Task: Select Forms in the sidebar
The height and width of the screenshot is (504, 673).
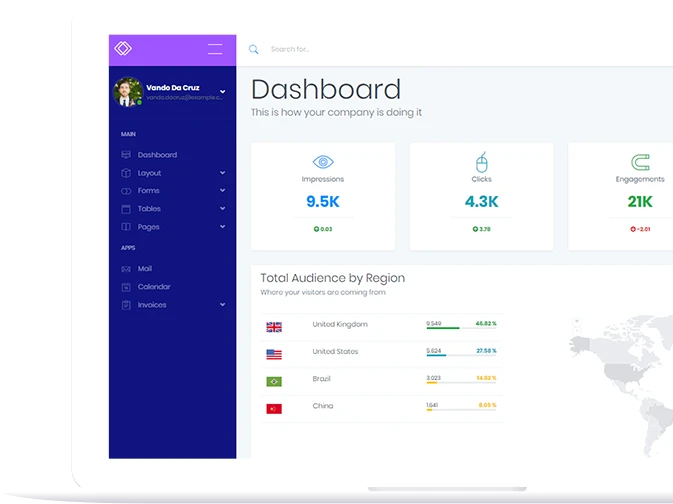Action: coord(149,191)
